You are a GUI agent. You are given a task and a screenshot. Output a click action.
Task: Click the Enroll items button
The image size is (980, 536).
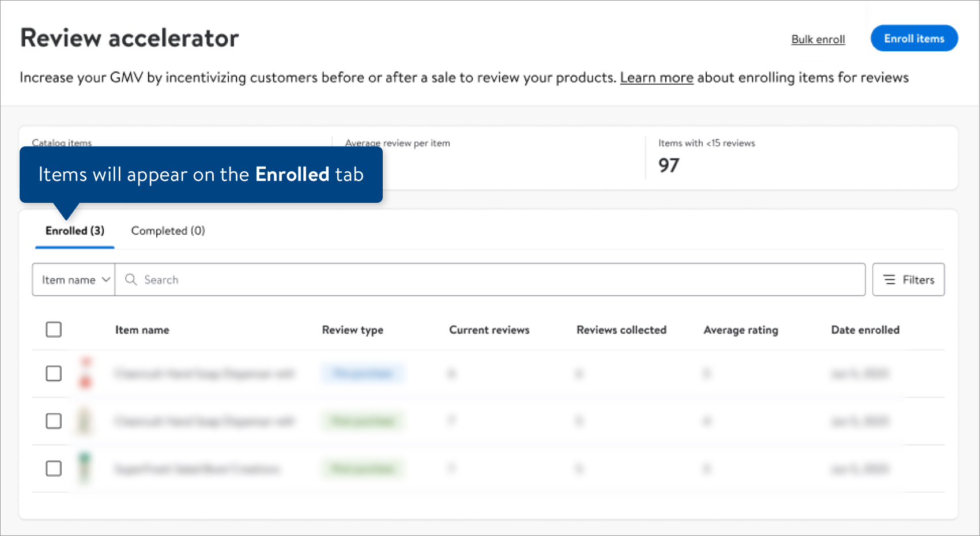(914, 38)
